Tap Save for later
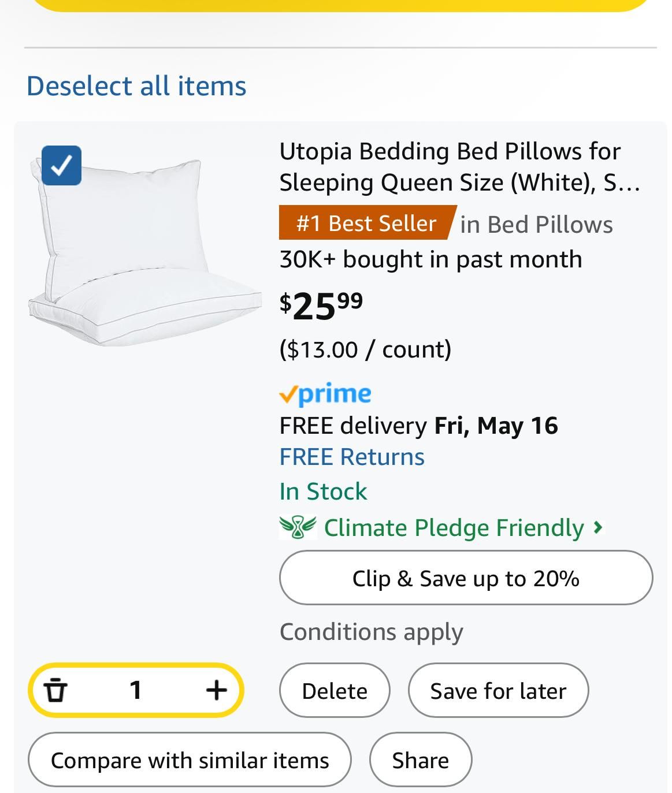The height and width of the screenshot is (793, 672). 498,691
